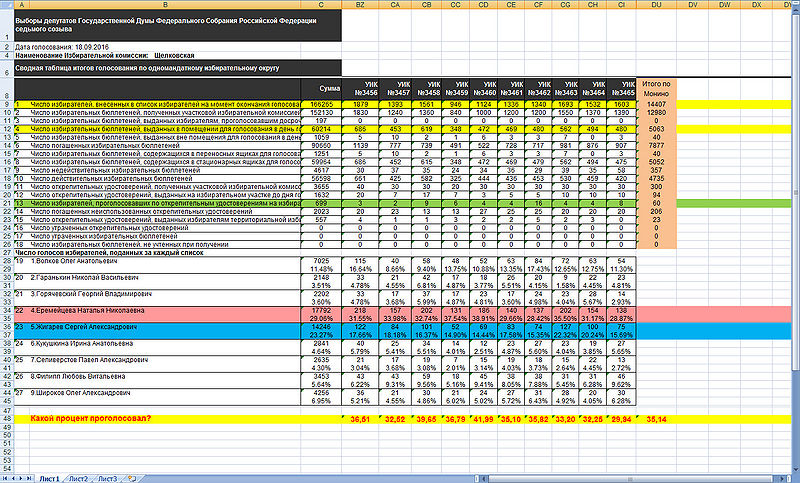
Task: Select column DW header
Action: point(724,5)
